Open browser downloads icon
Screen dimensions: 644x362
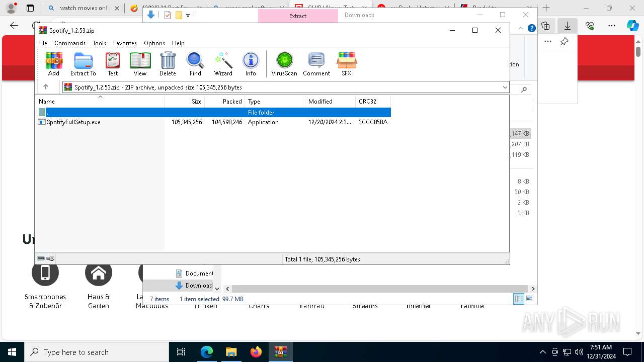click(567, 26)
